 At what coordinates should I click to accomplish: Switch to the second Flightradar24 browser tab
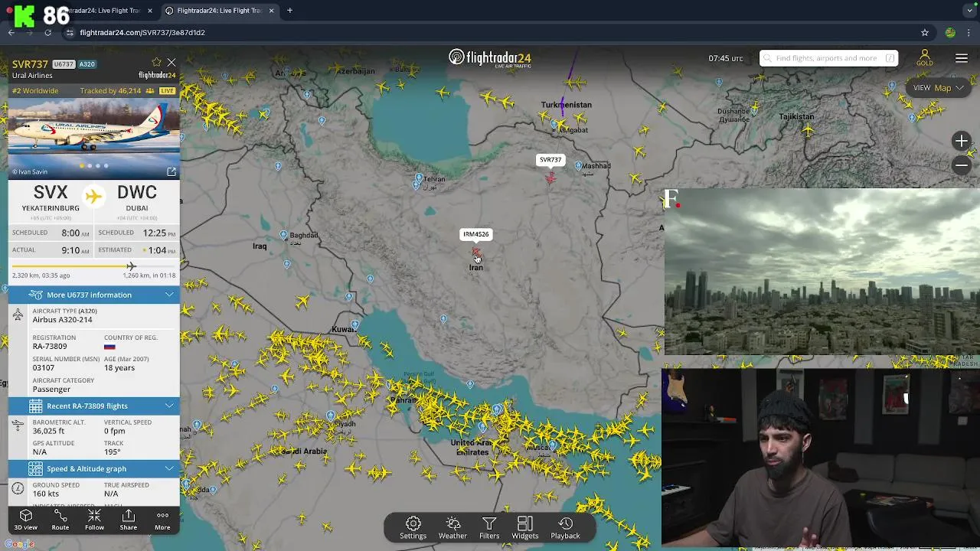pos(220,11)
